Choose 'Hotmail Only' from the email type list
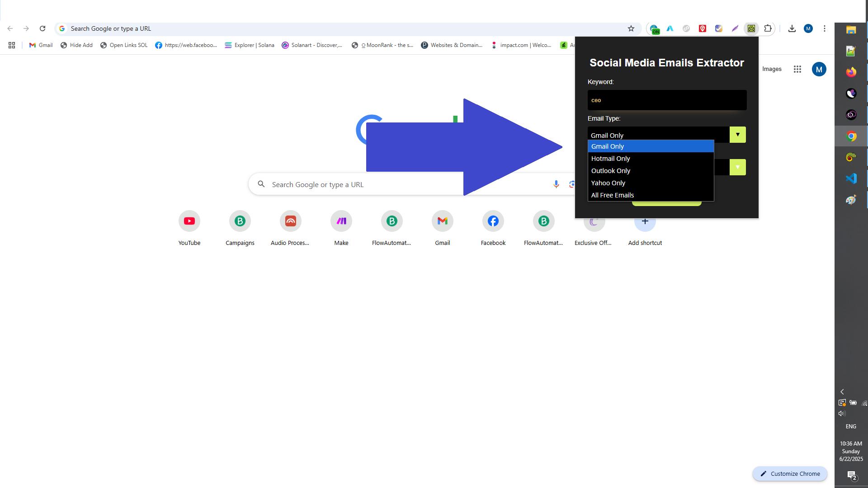868x488 pixels. (610, 158)
